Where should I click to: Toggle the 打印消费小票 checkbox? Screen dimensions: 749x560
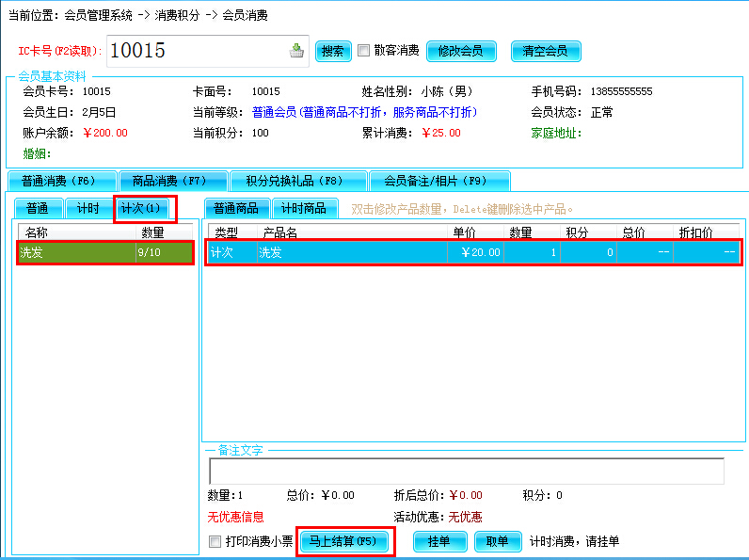(215, 541)
